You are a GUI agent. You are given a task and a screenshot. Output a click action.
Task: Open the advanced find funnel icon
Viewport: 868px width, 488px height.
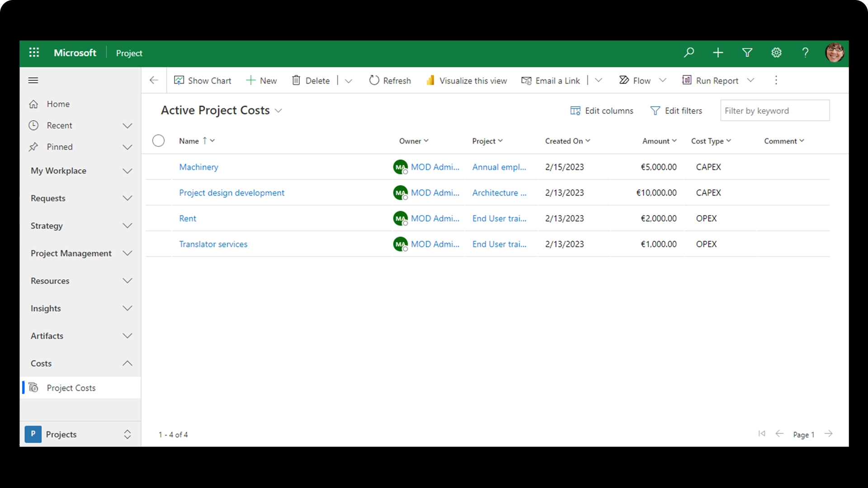[x=747, y=52]
